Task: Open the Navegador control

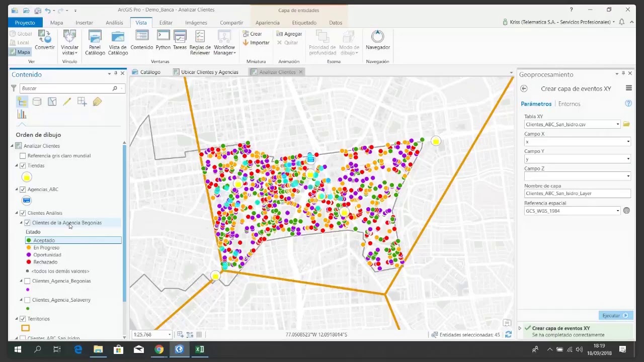Action: point(378,40)
